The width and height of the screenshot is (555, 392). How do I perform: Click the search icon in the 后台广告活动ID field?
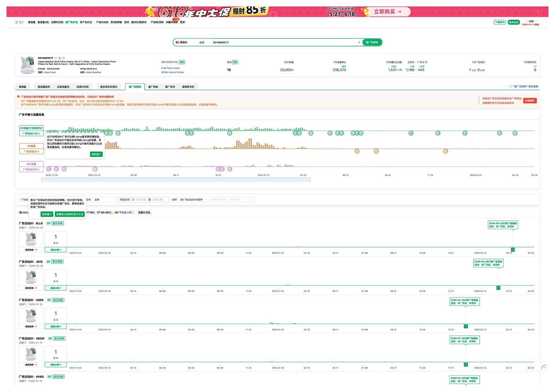tap(252, 200)
